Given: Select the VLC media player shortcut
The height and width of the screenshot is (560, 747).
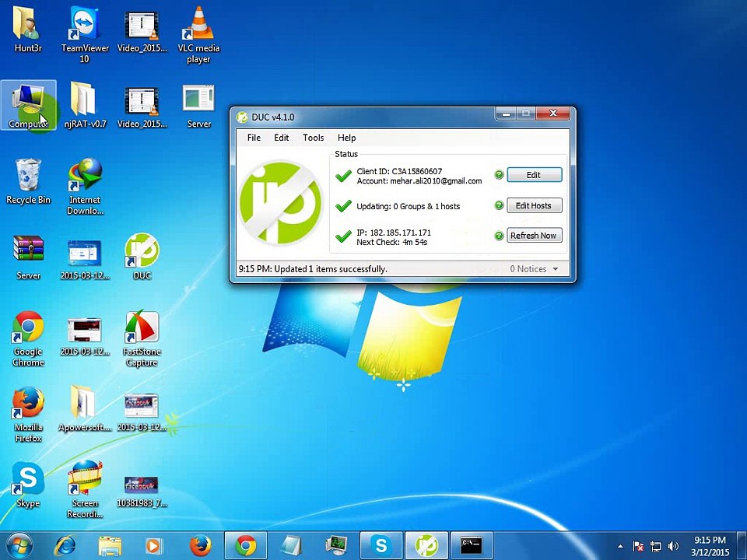Looking at the screenshot, I should coord(198,34).
